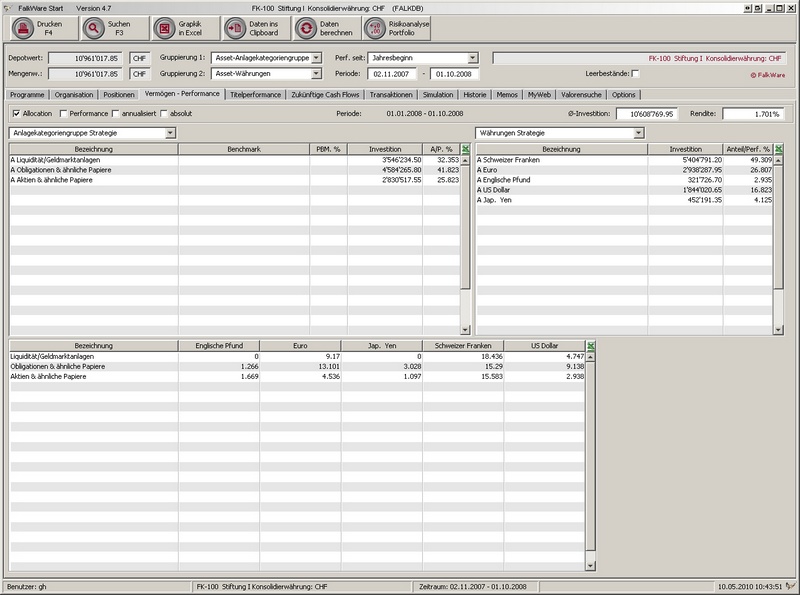Select Vermögen - Performance tab
Viewport: 800px width, 595px height.
coord(182,94)
